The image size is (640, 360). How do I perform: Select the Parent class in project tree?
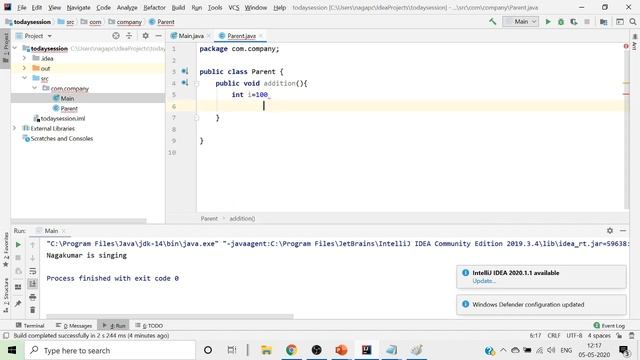pyautogui.click(x=69, y=109)
